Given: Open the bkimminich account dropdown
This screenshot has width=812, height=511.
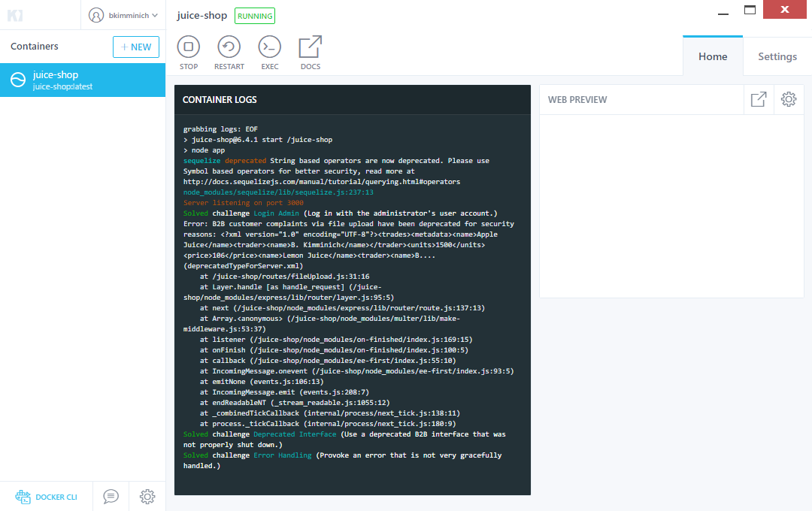Looking at the screenshot, I should click(124, 15).
